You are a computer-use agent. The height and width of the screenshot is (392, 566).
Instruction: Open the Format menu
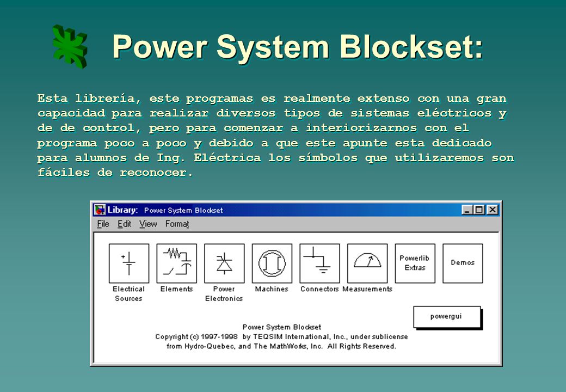click(x=177, y=224)
